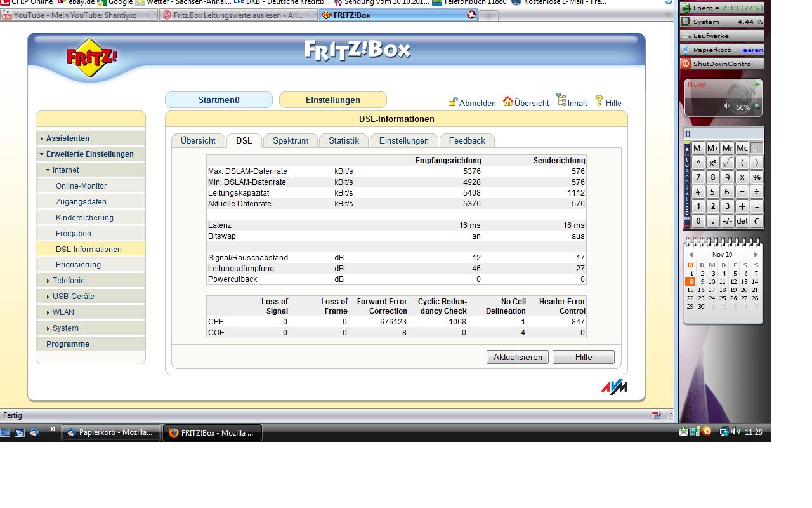Click the FRITZ! logo
812x508 pixels.
click(x=92, y=58)
